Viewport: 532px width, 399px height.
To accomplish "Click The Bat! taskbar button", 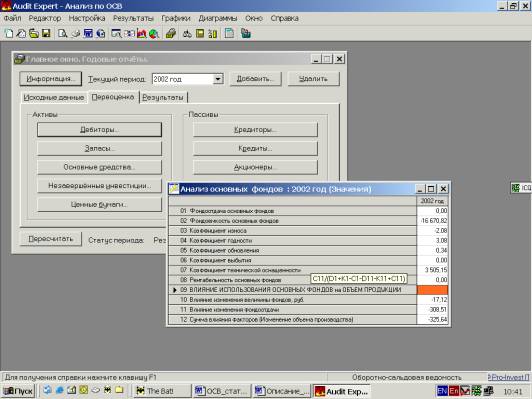I will pyautogui.click(x=163, y=391).
